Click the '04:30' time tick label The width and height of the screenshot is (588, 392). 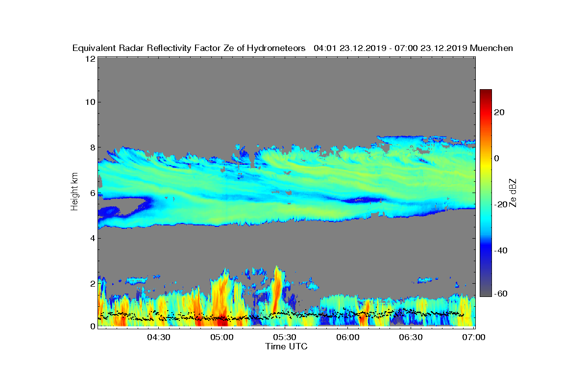tap(159, 337)
